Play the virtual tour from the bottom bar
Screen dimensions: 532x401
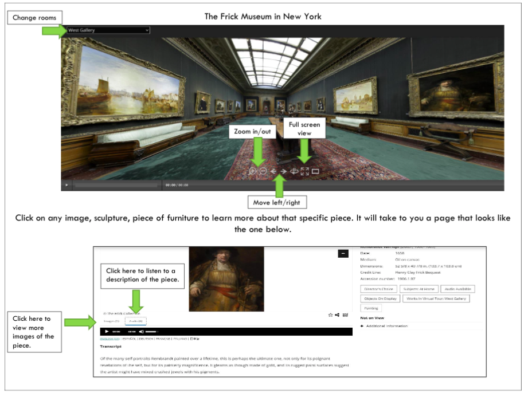(66, 185)
